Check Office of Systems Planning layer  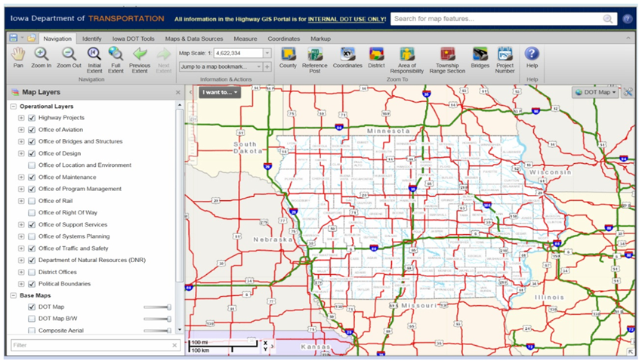point(32,236)
